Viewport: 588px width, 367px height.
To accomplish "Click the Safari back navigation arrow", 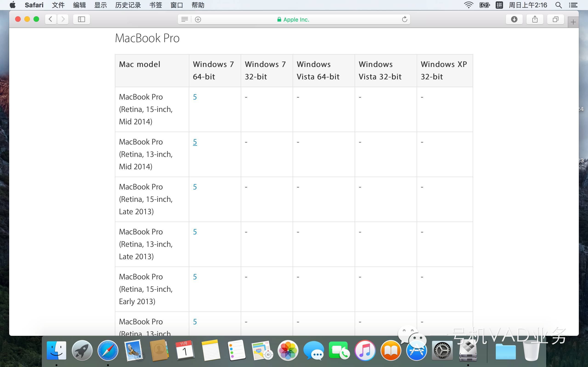I will click(51, 19).
